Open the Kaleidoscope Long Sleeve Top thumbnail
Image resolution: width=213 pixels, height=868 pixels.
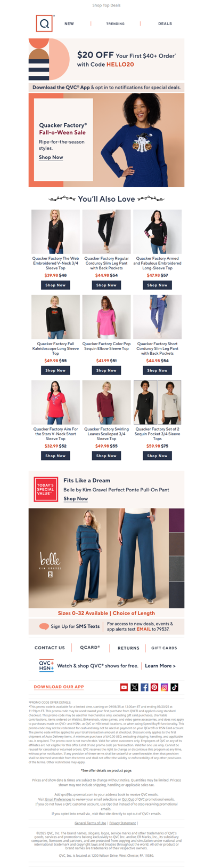(55, 317)
